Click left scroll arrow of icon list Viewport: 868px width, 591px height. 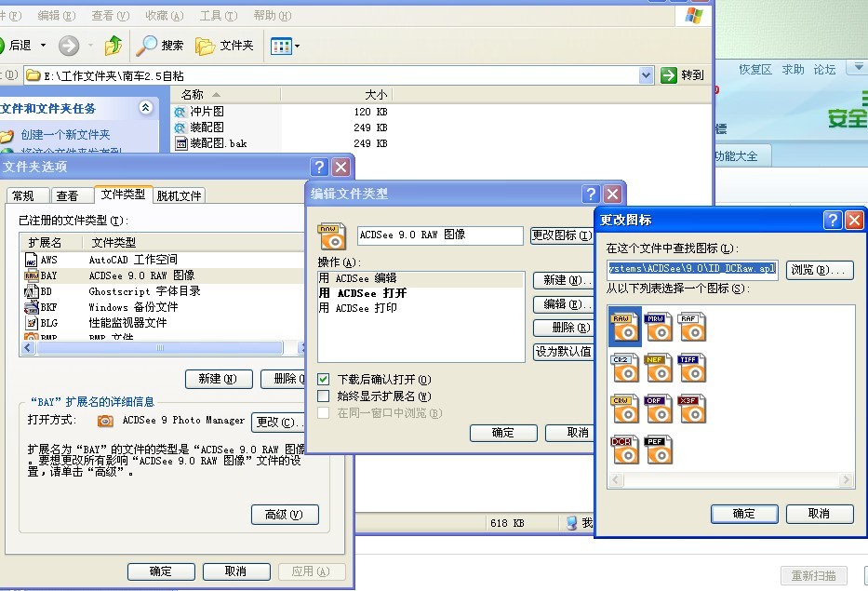pyautogui.click(x=616, y=479)
